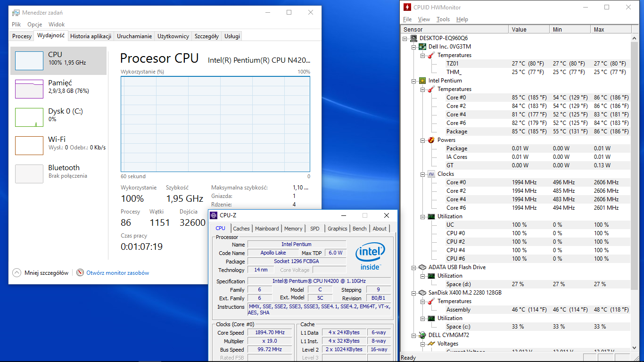Screen dimensions: 644x362
Task: Collapse the Clocks section in HWMonitor
Action: coord(423,174)
